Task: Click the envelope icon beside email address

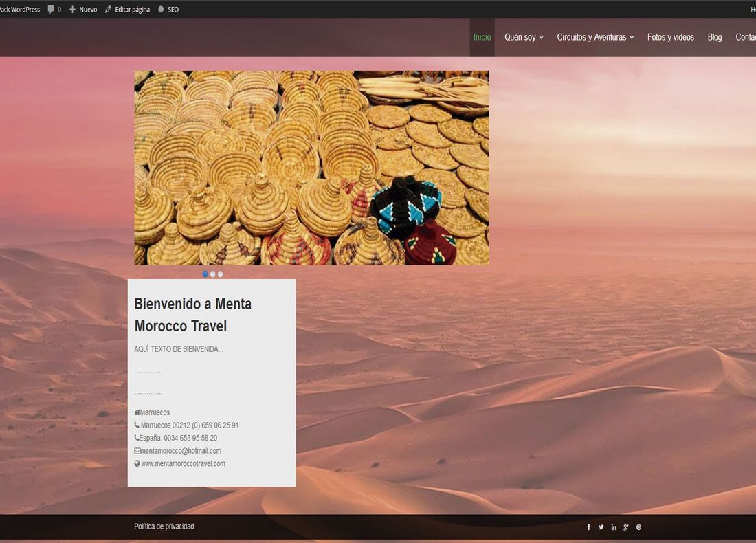Action: [137, 451]
